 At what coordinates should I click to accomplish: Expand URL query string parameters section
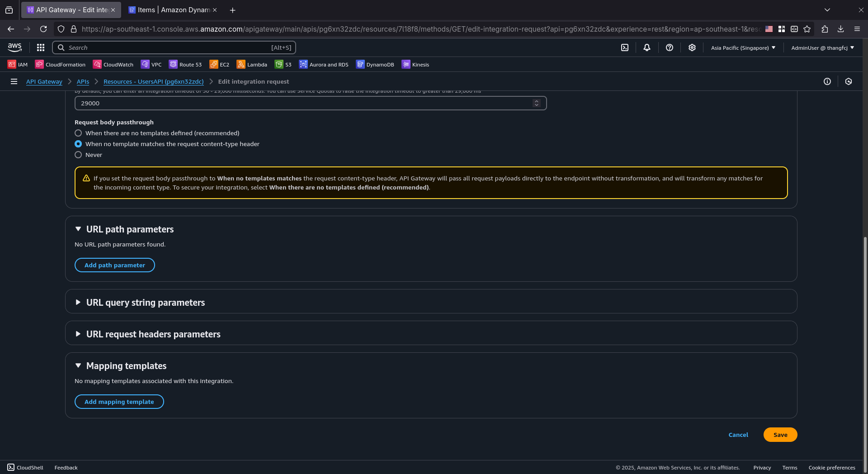click(x=78, y=302)
